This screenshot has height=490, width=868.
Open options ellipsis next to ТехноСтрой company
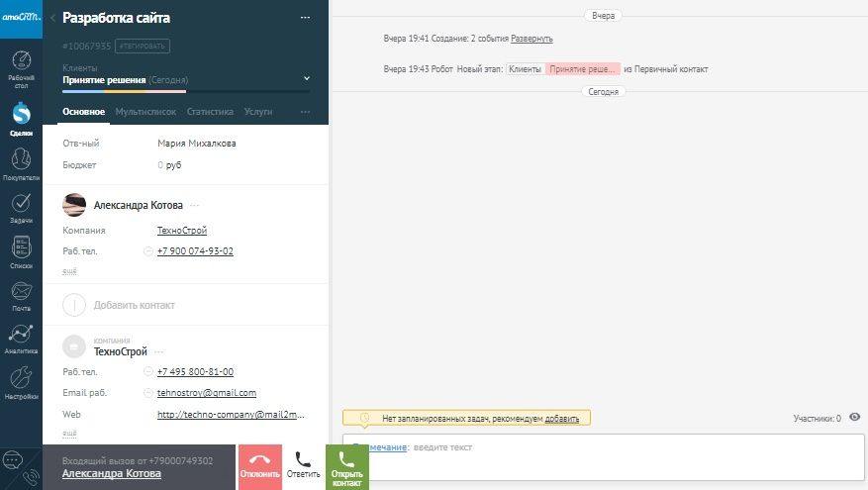coord(159,352)
